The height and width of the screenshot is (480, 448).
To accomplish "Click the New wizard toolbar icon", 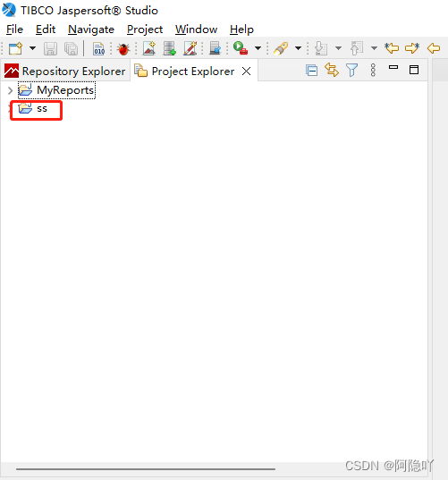I will 15,48.
